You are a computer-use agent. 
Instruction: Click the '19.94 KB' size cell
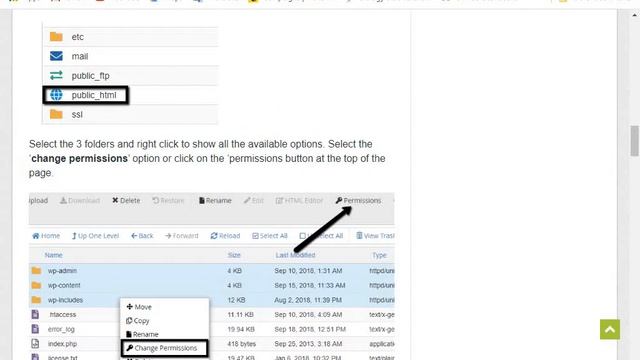[241, 329]
